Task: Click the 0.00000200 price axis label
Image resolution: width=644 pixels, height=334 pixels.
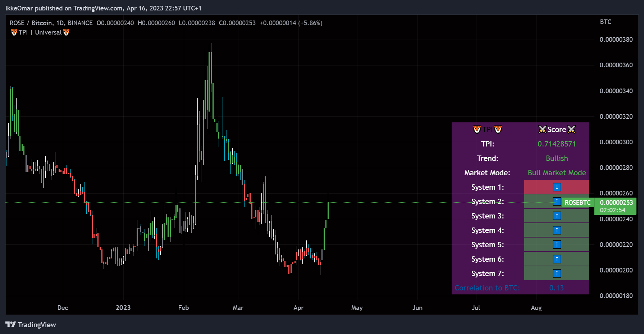Action: click(x=616, y=270)
